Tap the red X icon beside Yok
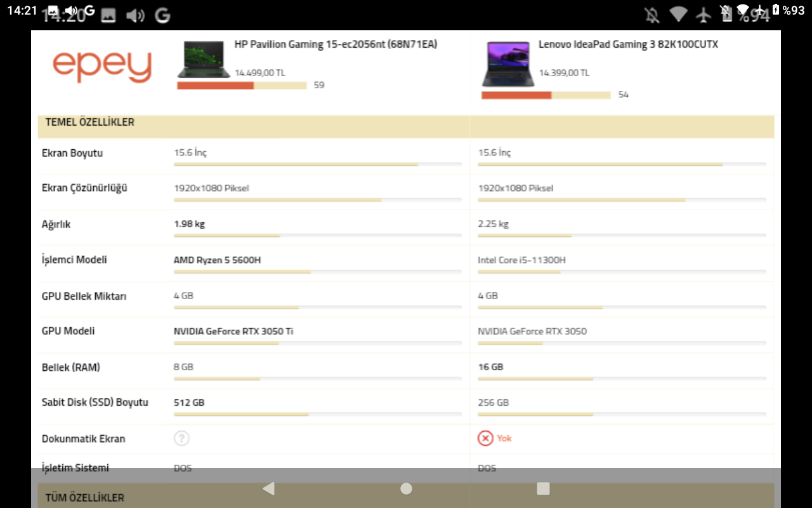Viewport: 812px width, 508px height. point(485,438)
